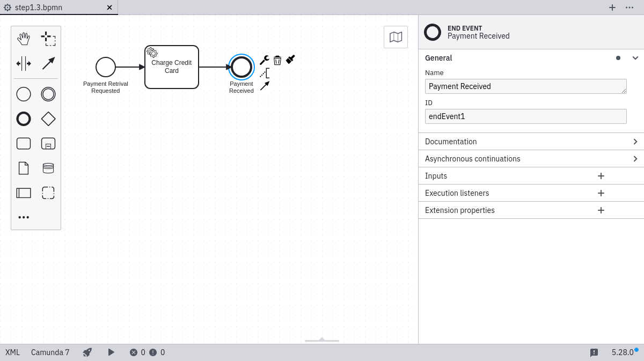Open more palette tools (three dots)
644x361 pixels.
click(24, 217)
